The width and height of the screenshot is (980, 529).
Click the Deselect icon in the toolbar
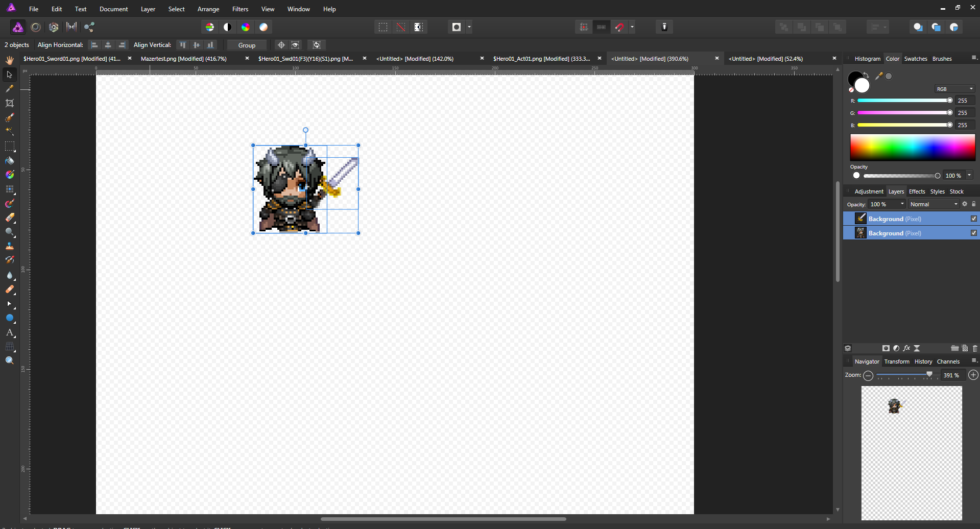point(401,27)
